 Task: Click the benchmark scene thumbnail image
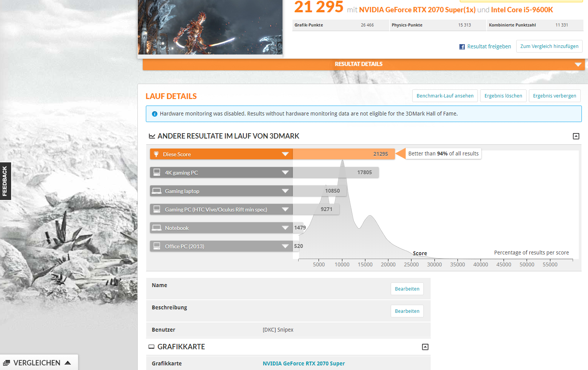pyautogui.click(x=210, y=27)
